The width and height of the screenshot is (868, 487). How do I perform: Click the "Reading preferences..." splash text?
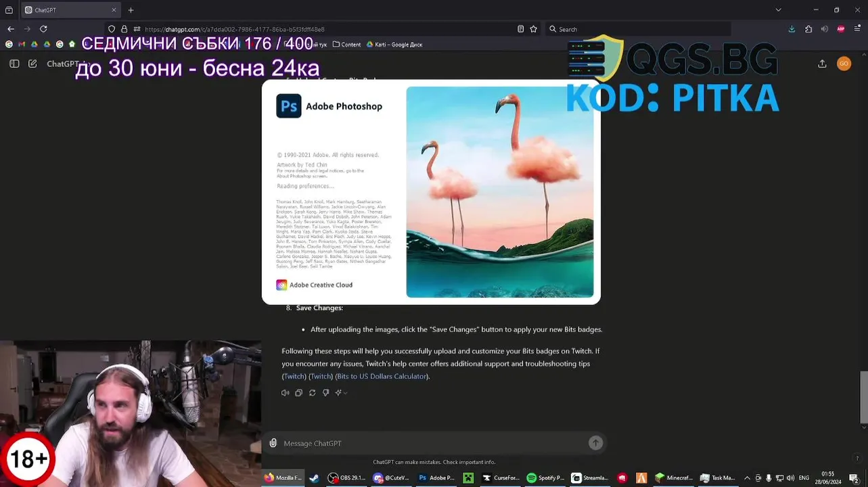point(305,186)
